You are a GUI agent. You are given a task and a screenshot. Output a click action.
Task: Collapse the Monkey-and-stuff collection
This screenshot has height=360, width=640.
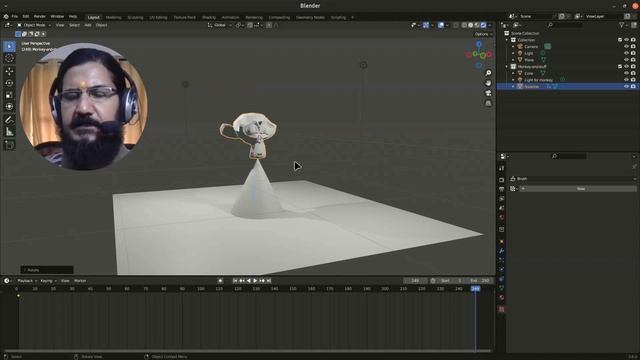tap(507, 67)
